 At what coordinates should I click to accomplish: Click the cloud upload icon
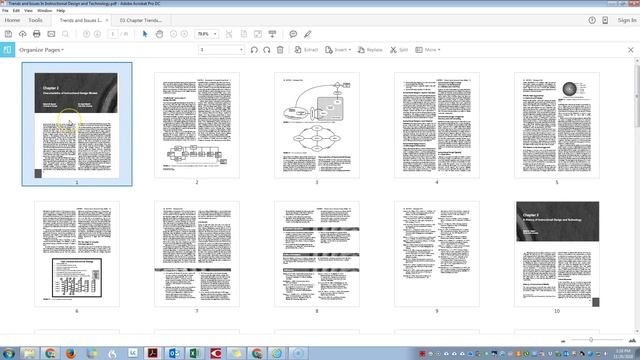tap(22, 34)
